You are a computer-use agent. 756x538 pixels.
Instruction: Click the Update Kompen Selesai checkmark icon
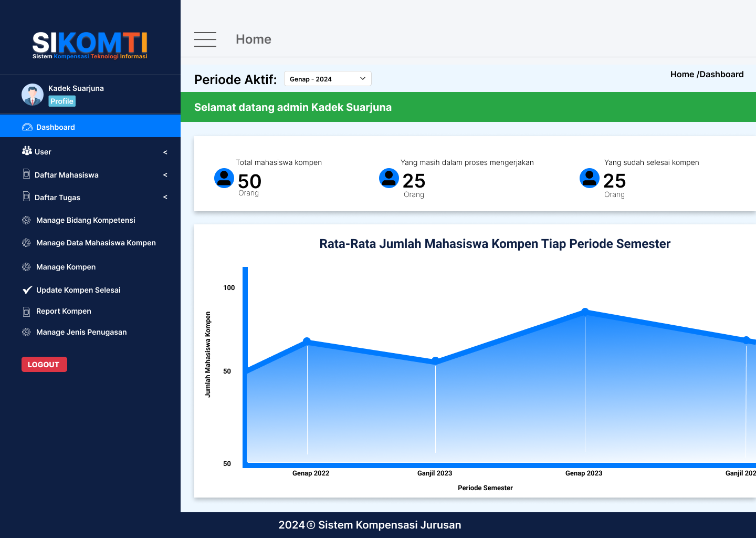tap(27, 290)
